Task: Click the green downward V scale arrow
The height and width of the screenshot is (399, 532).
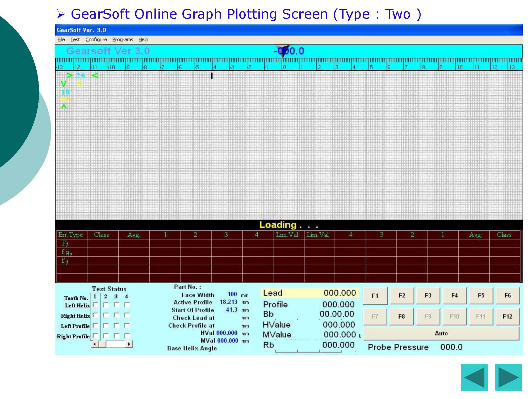Action: click(x=63, y=84)
